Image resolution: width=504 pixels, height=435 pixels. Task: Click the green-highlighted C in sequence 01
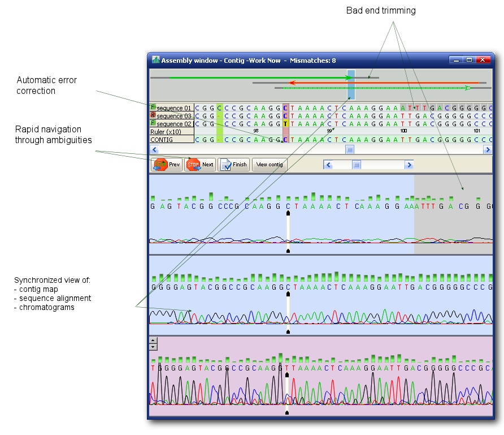(220, 108)
